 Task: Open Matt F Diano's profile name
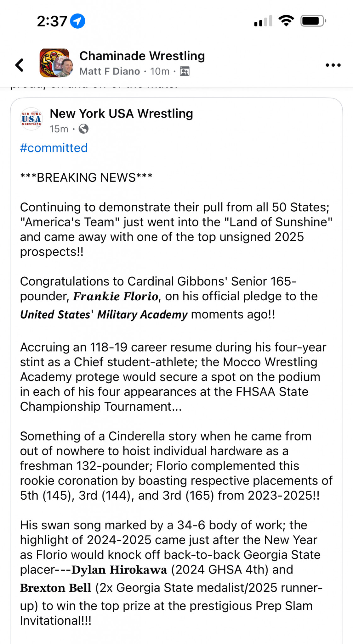click(x=110, y=71)
